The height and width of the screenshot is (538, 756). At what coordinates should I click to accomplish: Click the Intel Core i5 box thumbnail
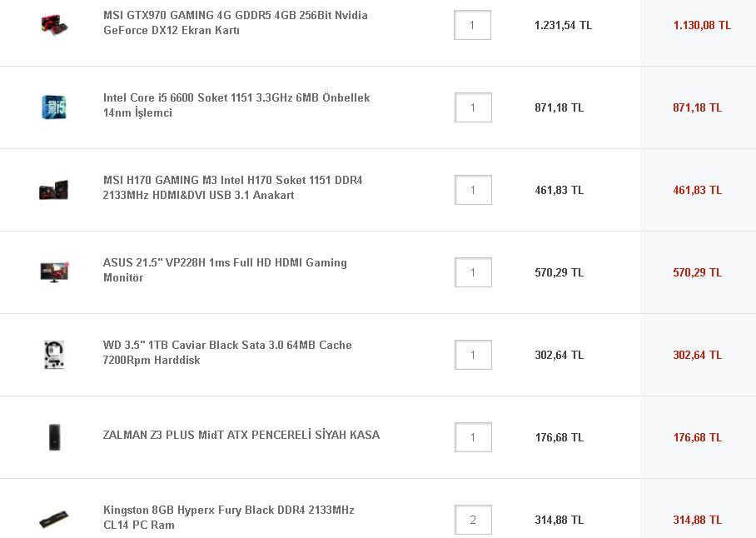[54, 107]
